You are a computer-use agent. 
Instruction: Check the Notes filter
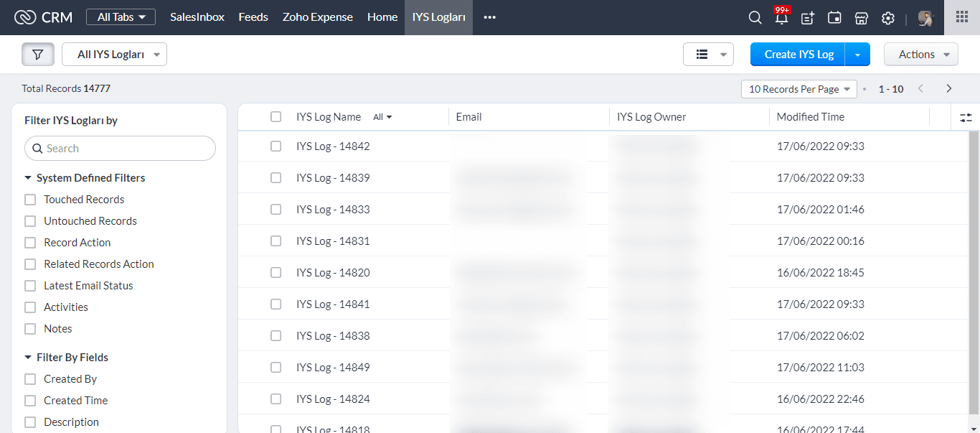[x=30, y=329]
